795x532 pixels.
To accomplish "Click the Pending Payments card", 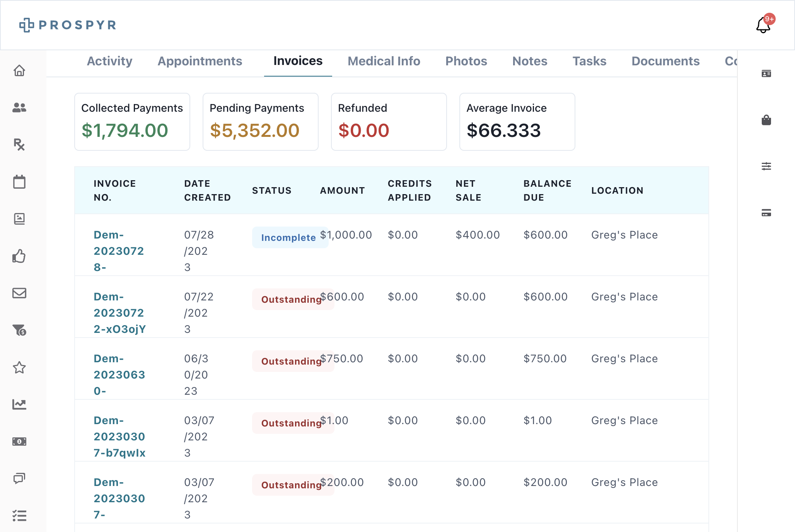I will [261, 122].
